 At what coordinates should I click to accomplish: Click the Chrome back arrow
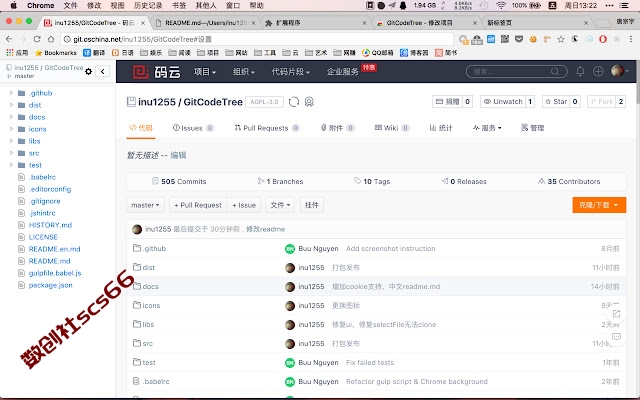pyautogui.click(x=9, y=39)
